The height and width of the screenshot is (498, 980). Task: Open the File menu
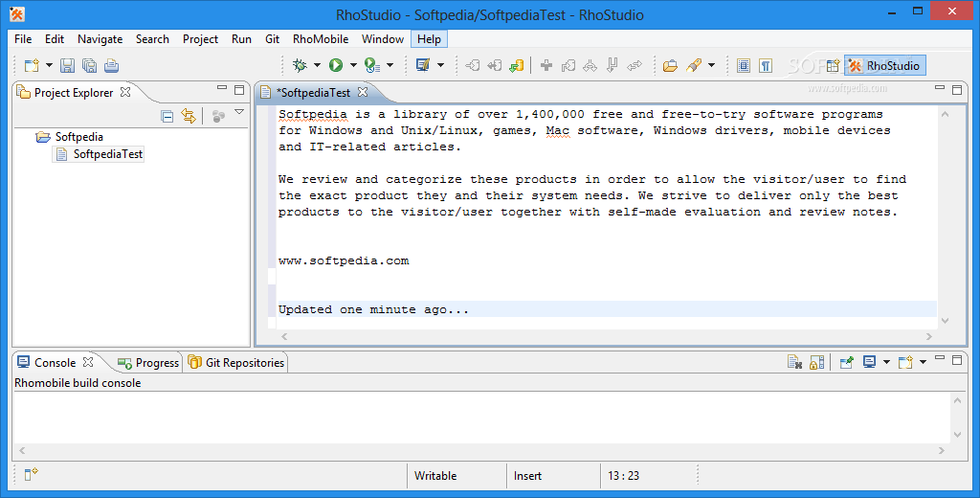pyautogui.click(x=23, y=39)
